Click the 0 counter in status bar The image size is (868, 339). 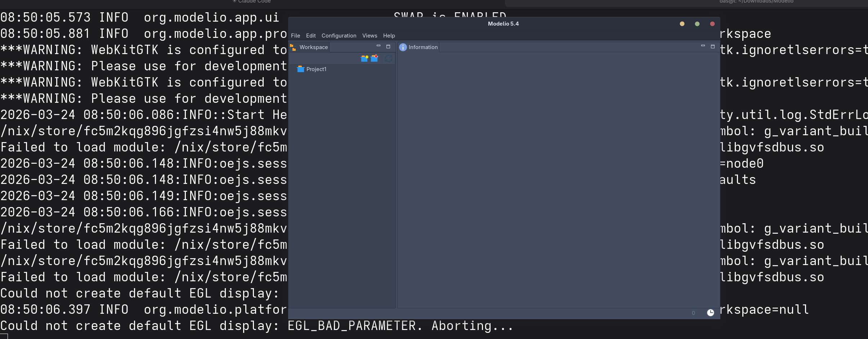pos(693,313)
